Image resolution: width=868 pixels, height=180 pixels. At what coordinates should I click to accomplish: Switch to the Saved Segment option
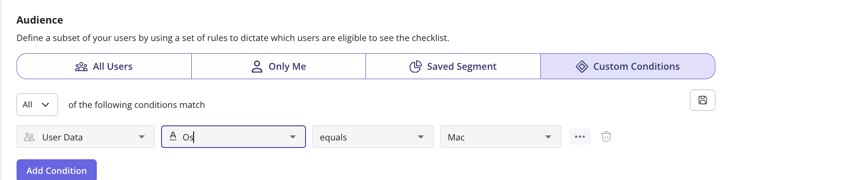pos(453,66)
